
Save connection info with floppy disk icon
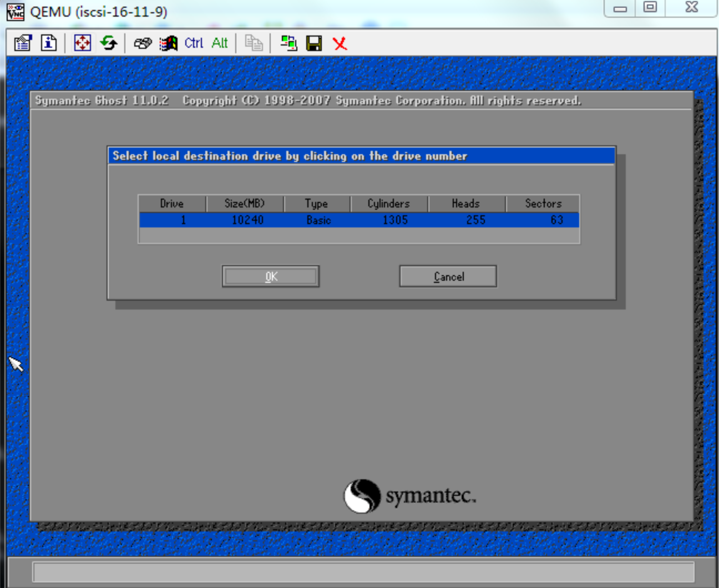314,43
